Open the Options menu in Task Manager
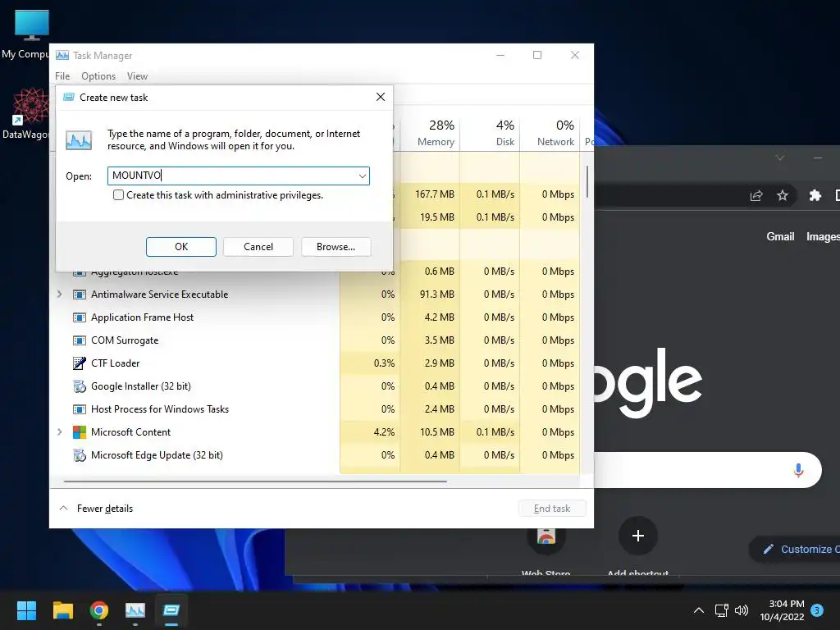Viewport: 840px width, 630px height. tap(98, 76)
